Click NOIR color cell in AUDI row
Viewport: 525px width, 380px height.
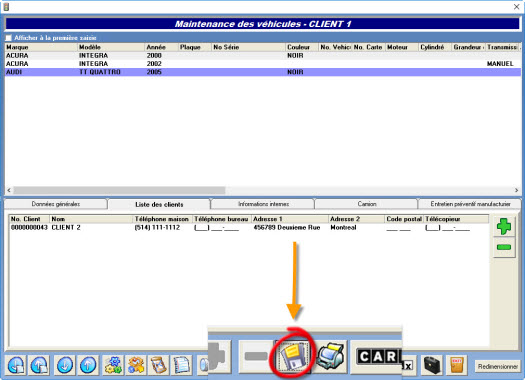pyautogui.click(x=295, y=72)
